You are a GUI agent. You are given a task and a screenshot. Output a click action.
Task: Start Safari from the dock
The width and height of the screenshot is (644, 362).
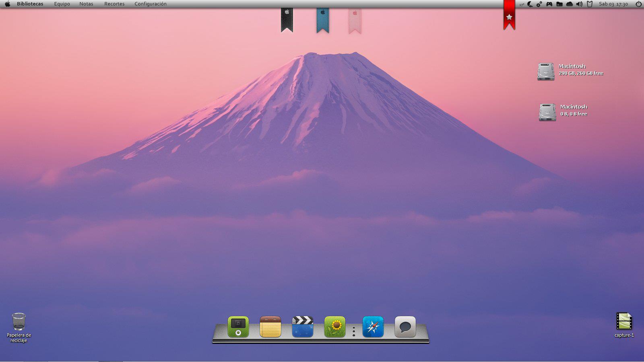point(373,327)
